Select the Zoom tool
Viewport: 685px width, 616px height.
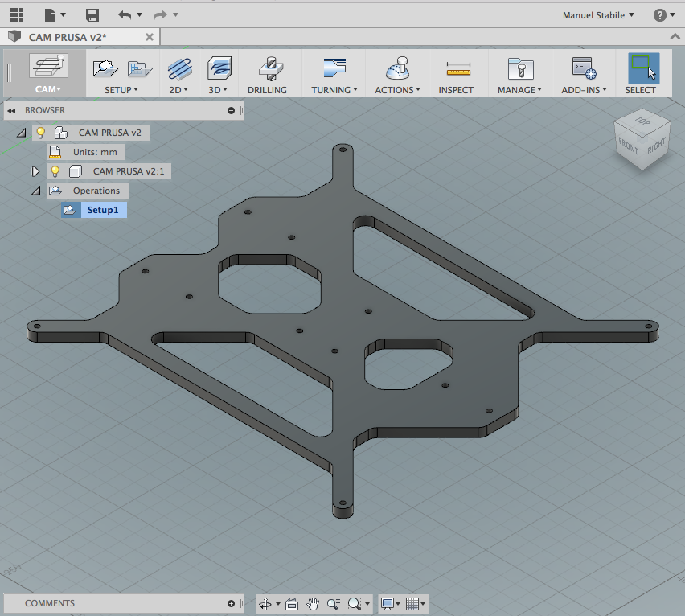(x=334, y=604)
